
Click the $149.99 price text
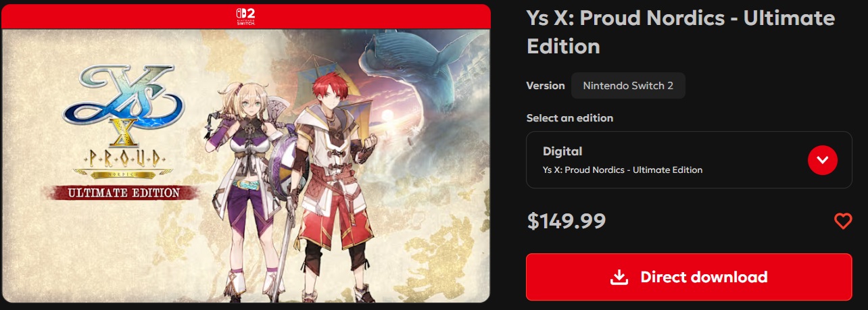(x=566, y=221)
